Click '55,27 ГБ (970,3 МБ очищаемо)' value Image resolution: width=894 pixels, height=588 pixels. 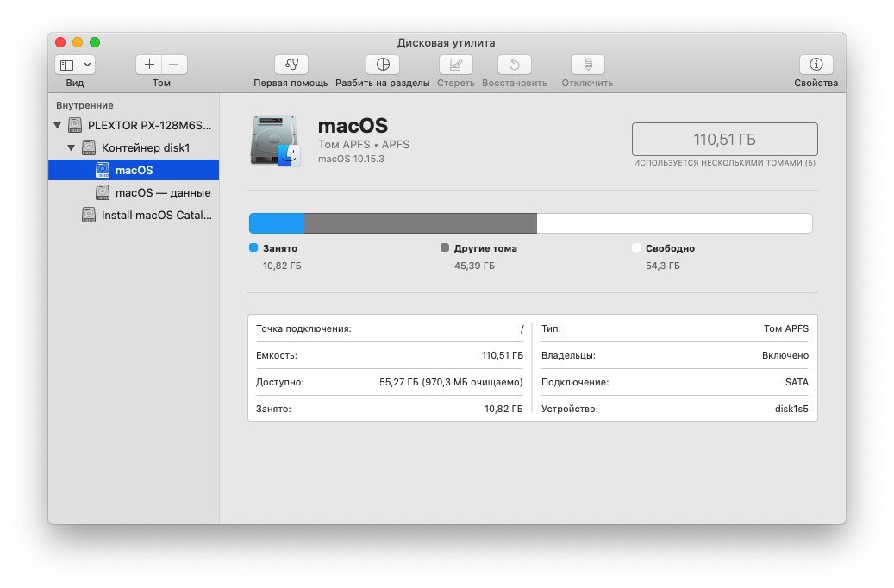click(451, 382)
